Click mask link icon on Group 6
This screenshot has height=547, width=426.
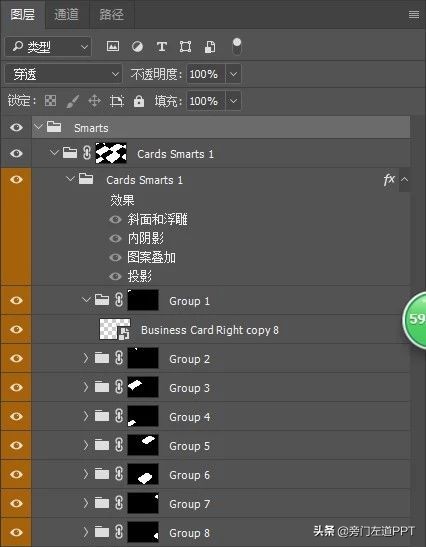pyautogui.click(x=119, y=474)
